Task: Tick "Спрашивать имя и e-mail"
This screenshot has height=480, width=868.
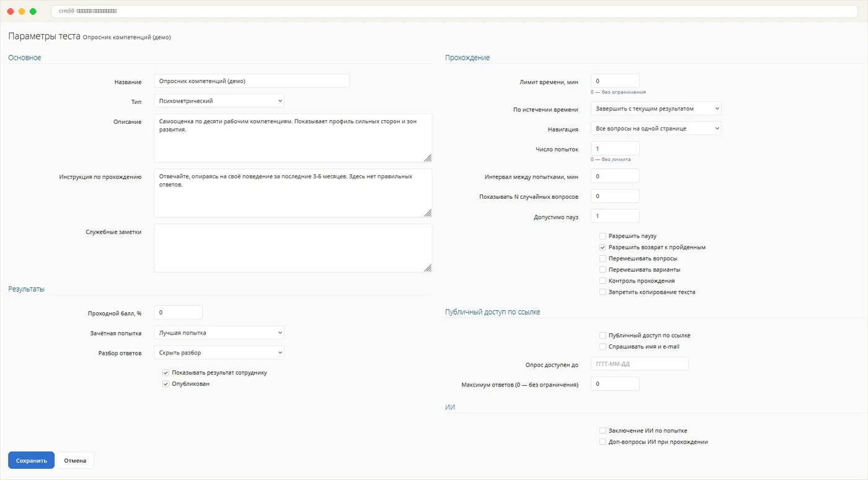Action: click(x=603, y=346)
